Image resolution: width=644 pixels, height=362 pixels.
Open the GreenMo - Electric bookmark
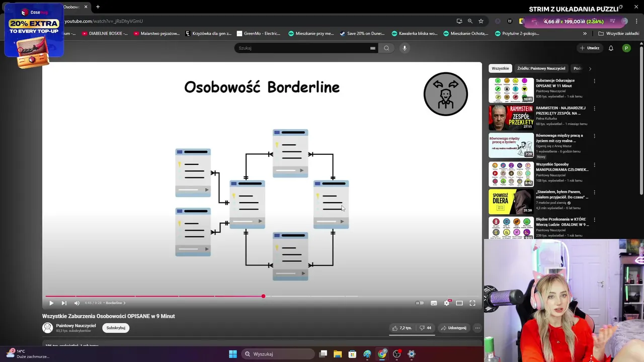pos(259,34)
